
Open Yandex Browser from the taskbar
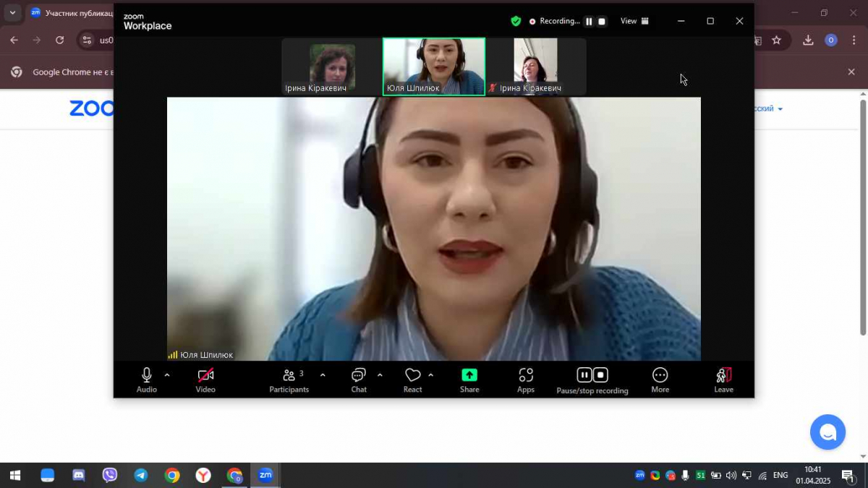pos(203,475)
